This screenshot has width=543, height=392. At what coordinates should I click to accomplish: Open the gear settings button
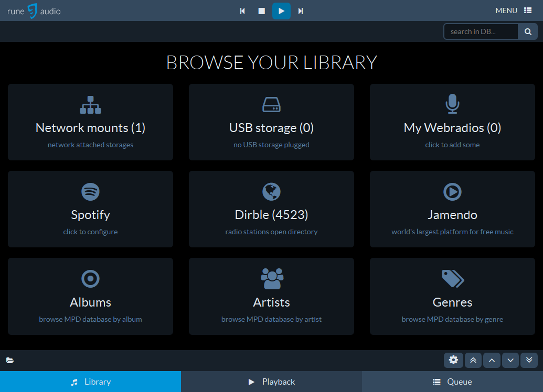coord(453,360)
